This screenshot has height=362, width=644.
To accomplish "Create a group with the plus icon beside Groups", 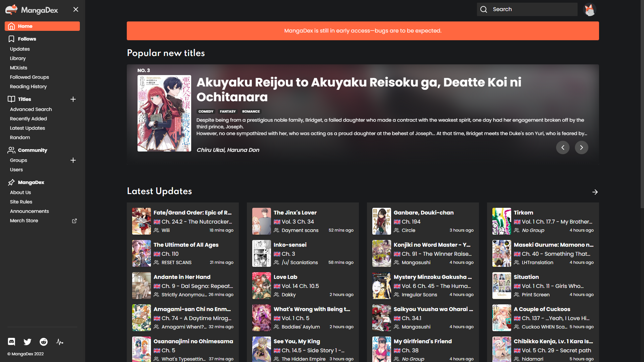I will coord(73,160).
